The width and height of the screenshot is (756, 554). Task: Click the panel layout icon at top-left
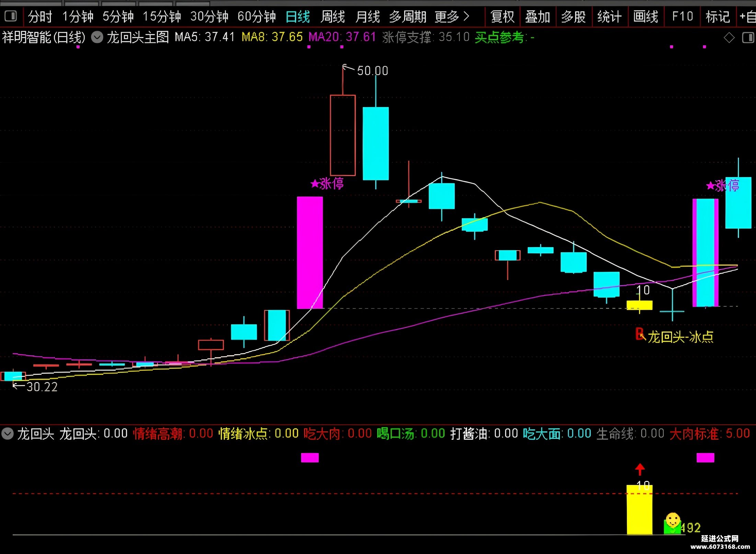[11, 16]
